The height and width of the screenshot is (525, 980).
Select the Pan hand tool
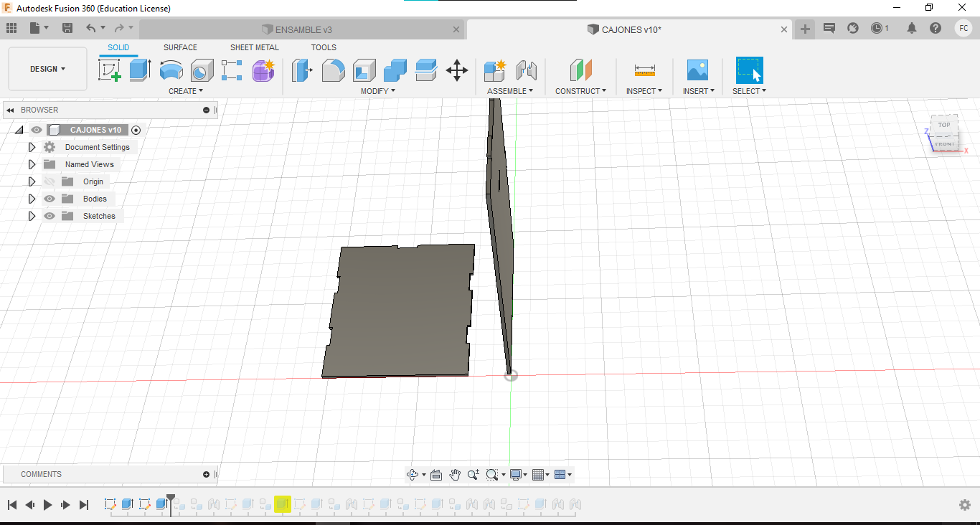(x=455, y=475)
